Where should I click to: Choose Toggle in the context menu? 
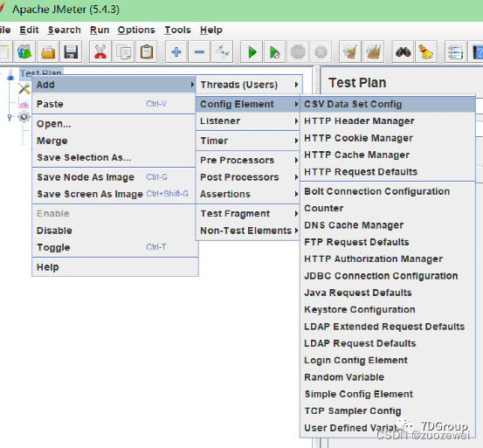pyautogui.click(x=114, y=247)
